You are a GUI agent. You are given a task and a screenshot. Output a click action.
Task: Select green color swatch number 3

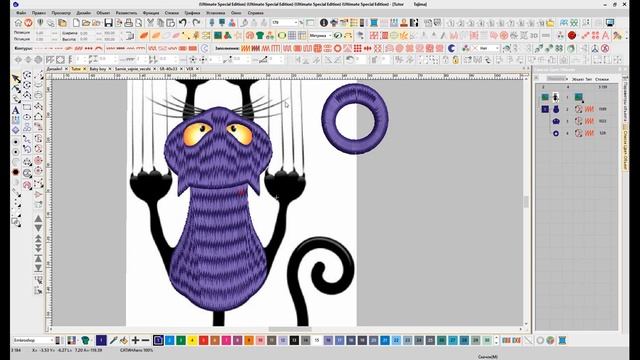coord(181,340)
